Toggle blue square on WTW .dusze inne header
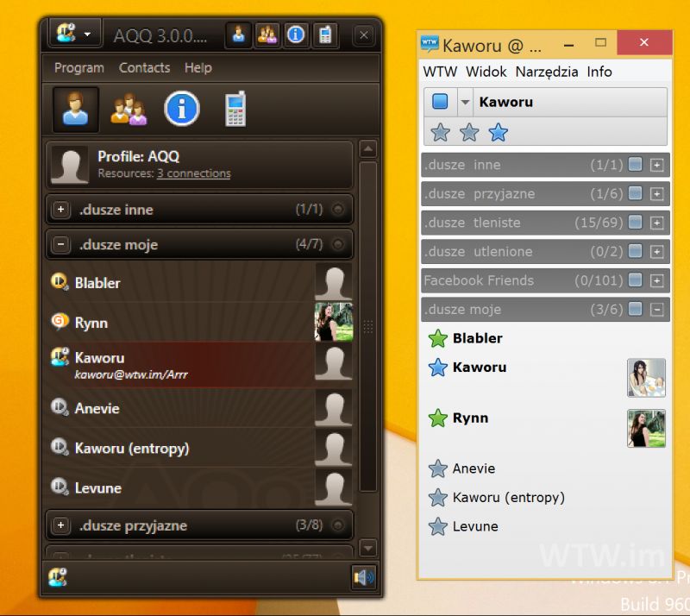Image resolution: width=690 pixels, height=616 pixels. tap(635, 164)
